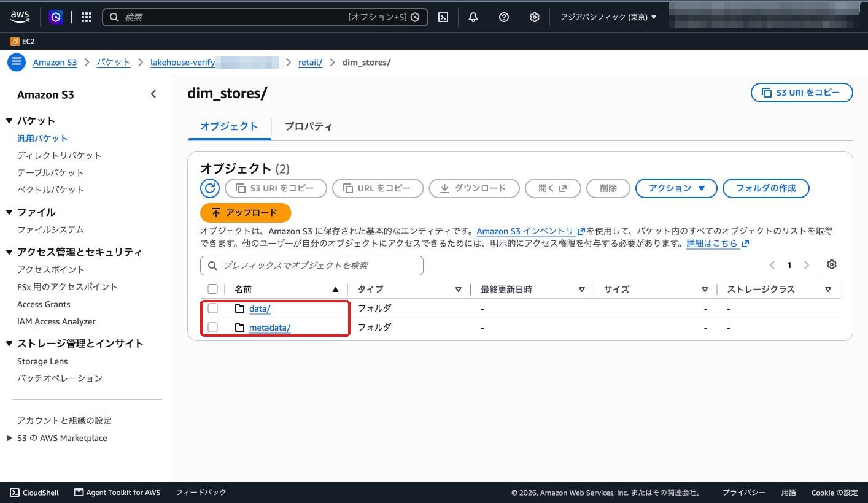Switch to the プロパティ tab
This screenshot has width=868, height=503.
(x=308, y=126)
